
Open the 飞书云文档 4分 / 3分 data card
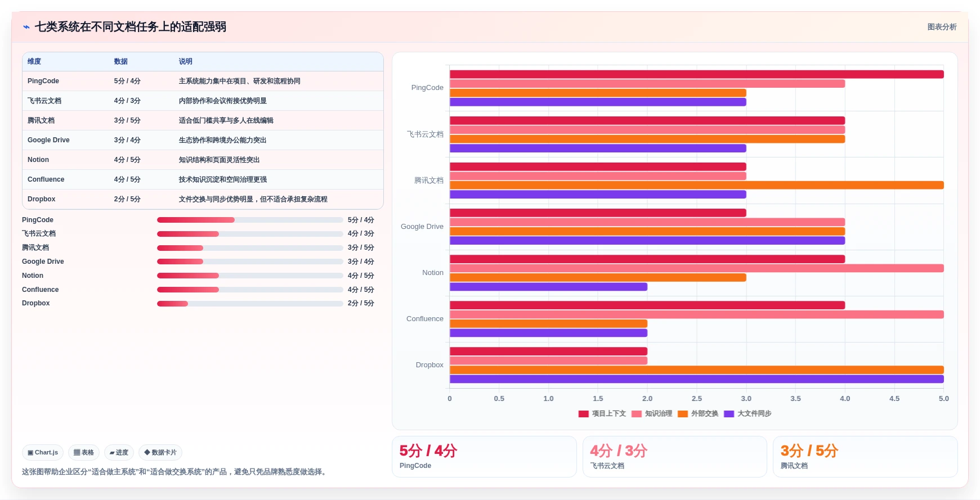pos(674,457)
